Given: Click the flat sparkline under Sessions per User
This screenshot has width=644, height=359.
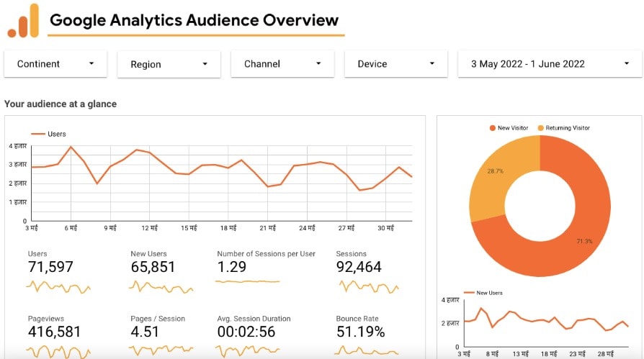Looking at the screenshot, I should [247, 281].
